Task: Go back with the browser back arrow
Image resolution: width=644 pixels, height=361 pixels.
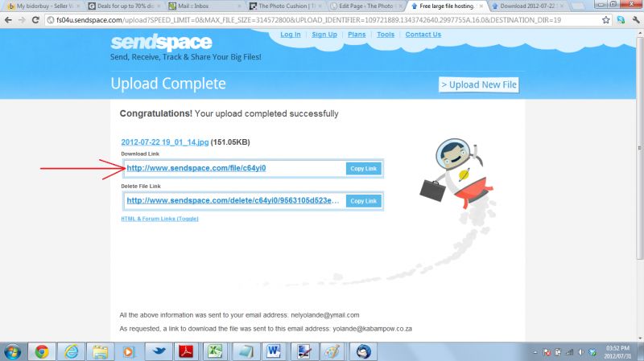Action: point(8,19)
